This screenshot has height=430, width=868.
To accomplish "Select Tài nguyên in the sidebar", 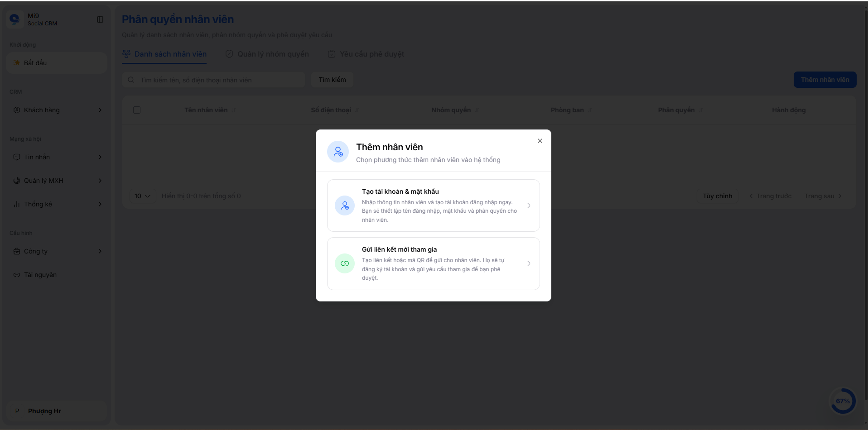I will pyautogui.click(x=40, y=275).
